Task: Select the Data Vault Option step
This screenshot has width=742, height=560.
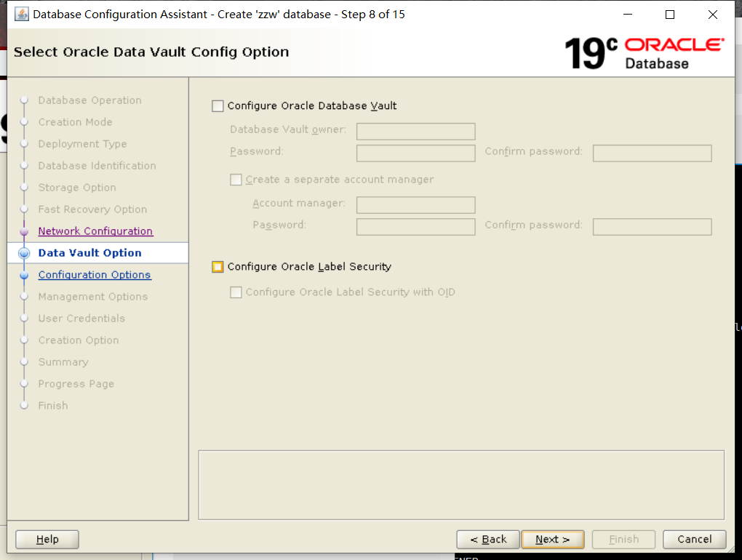Action: click(89, 252)
